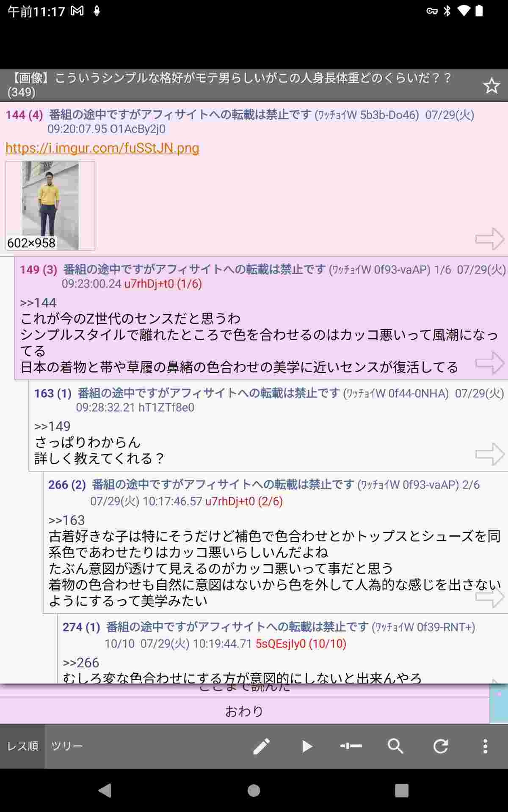Tap the >>144 anchor reference
The image size is (508, 812).
pos(38,302)
